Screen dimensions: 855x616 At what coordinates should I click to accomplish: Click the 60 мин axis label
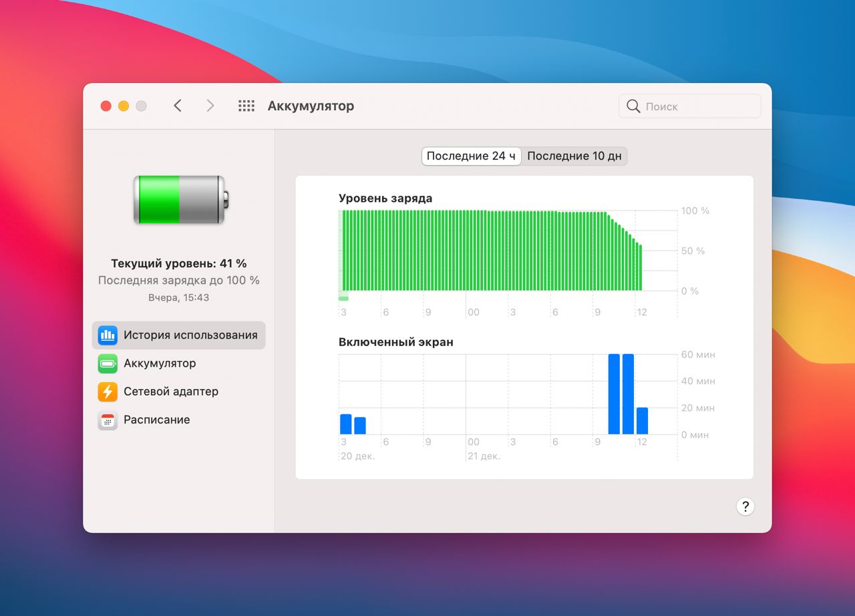pos(698,355)
